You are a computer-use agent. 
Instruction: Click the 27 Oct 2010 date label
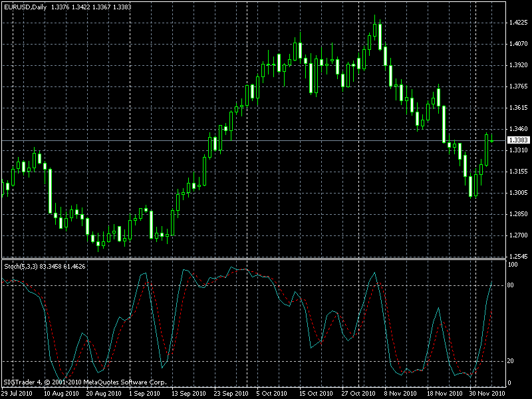click(x=358, y=394)
